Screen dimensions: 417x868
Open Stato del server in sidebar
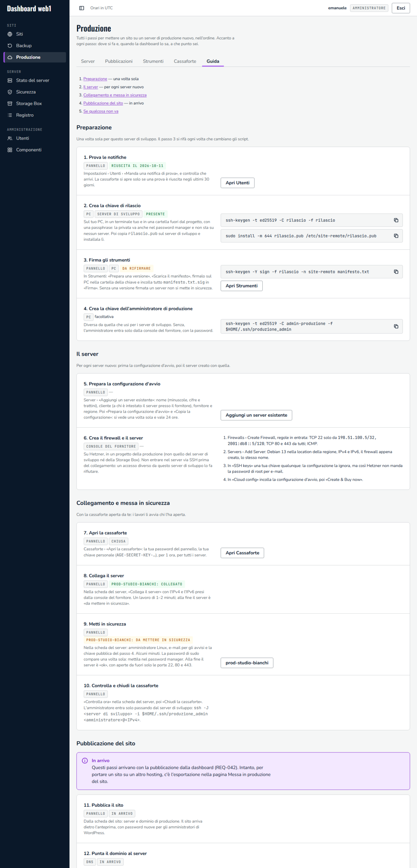35,80
